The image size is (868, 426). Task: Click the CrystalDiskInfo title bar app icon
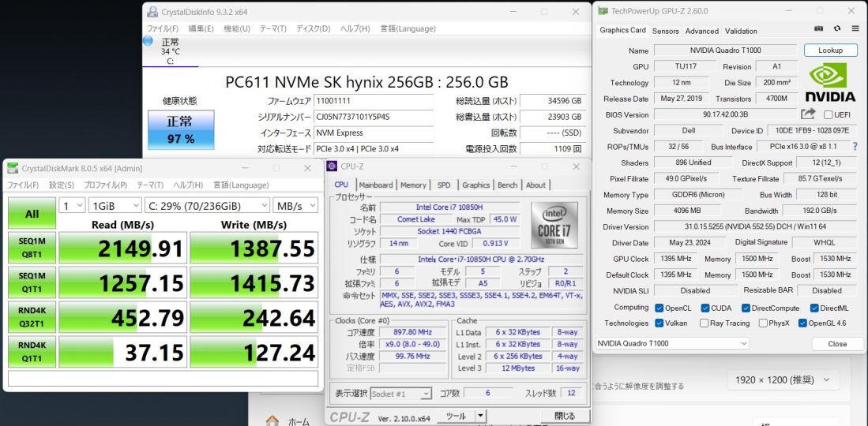[152, 12]
